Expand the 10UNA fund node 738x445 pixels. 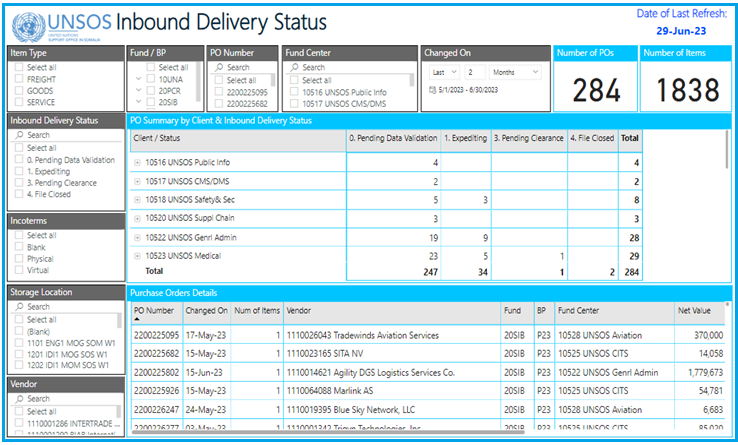coord(138,79)
